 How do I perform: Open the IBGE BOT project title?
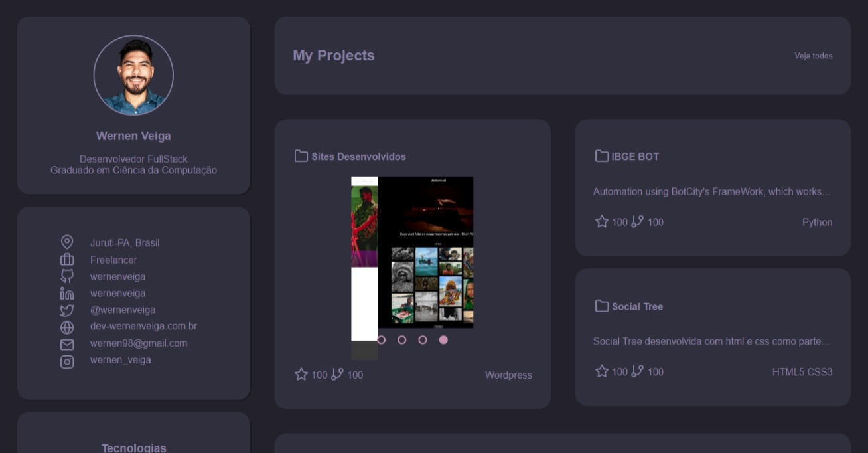[x=635, y=157]
